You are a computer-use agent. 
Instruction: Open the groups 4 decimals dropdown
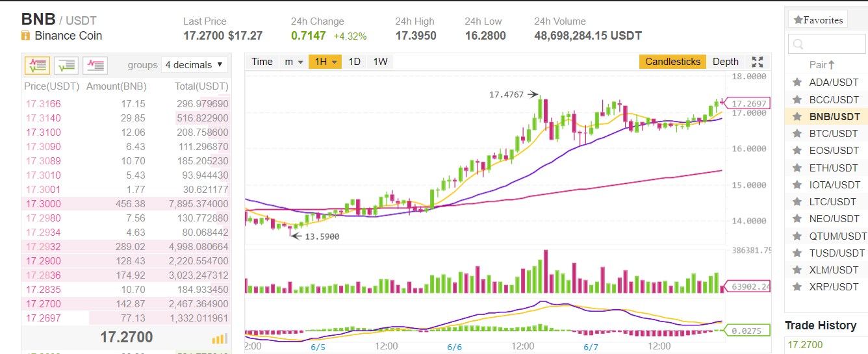point(194,65)
